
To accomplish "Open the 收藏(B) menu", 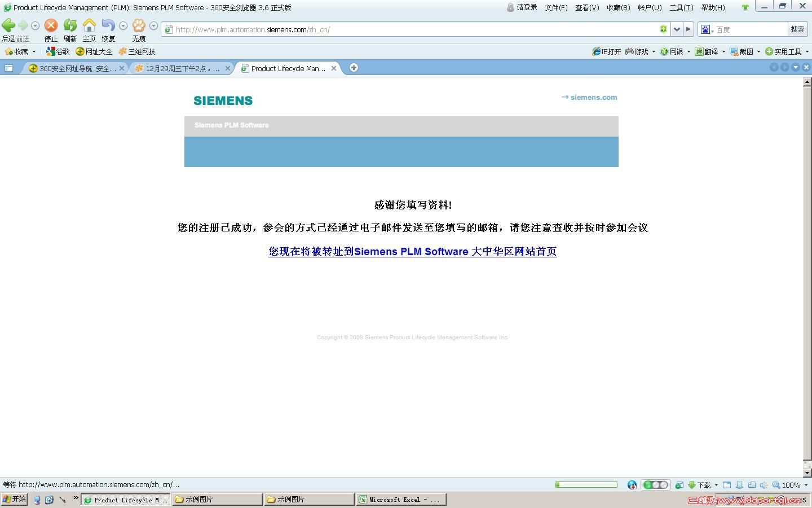I will pos(619,7).
